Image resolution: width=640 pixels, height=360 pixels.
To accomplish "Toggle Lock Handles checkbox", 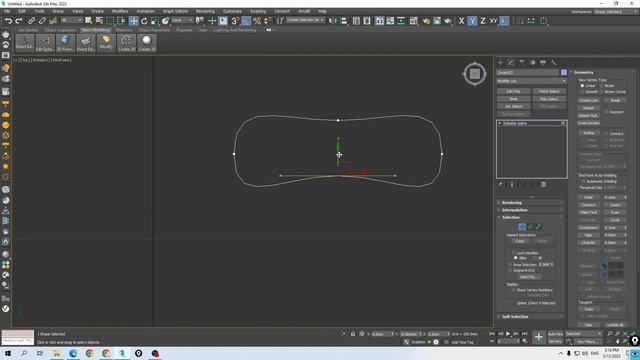I will 513,253.
